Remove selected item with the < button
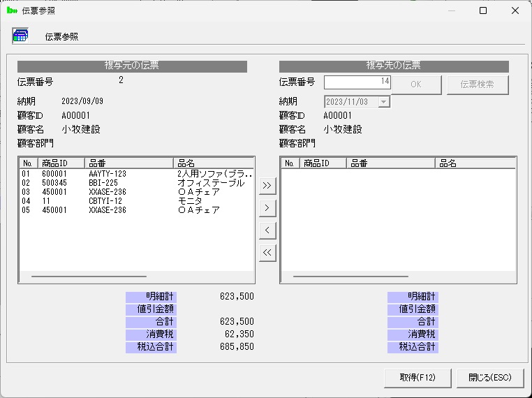Image resolution: width=532 pixels, height=398 pixels. click(267, 230)
